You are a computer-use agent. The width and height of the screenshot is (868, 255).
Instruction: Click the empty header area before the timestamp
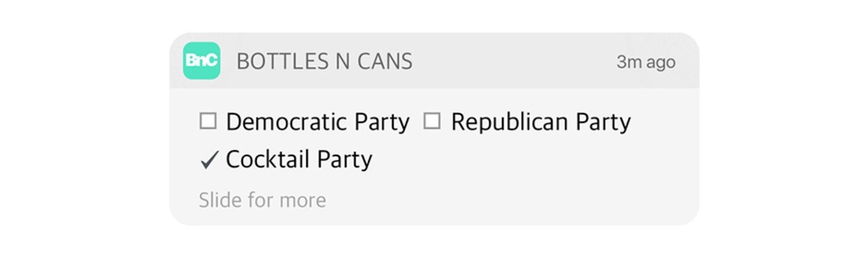coord(512,61)
